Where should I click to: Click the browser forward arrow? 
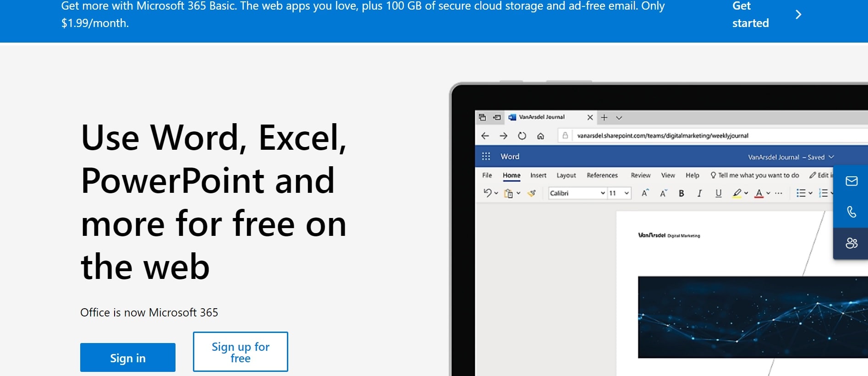coord(504,136)
